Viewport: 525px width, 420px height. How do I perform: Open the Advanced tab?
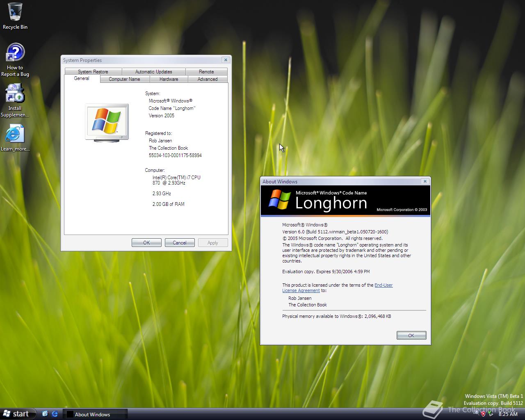point(208,79)
